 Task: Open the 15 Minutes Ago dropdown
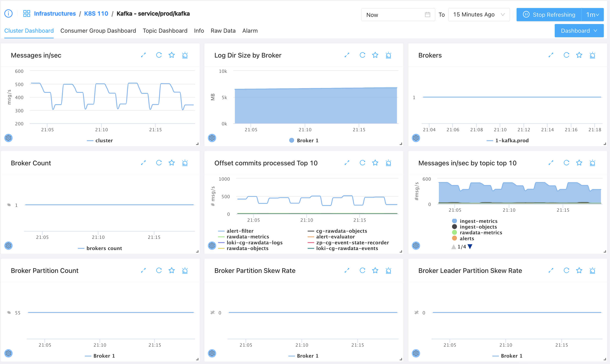pyautogui.click(x=478, y=15)
